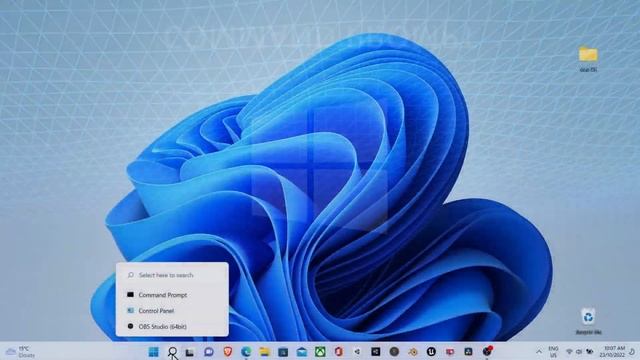
Task: Open File Explorer from the taskbar
Action: click(x=264, y=352)
